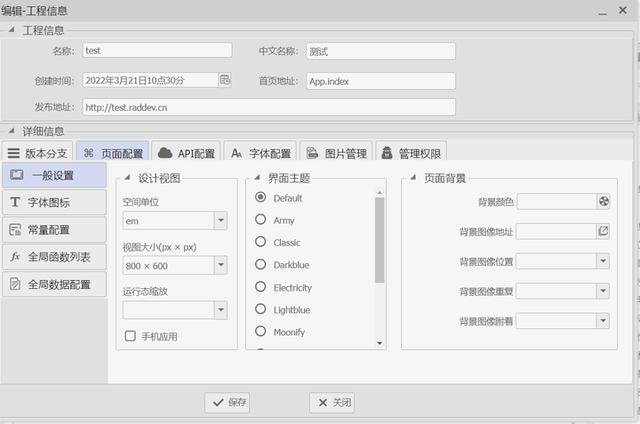Open the 常量配置 sidebar item
The width and height of the screenshot is (640, 424).
click(x=54, y=229)
